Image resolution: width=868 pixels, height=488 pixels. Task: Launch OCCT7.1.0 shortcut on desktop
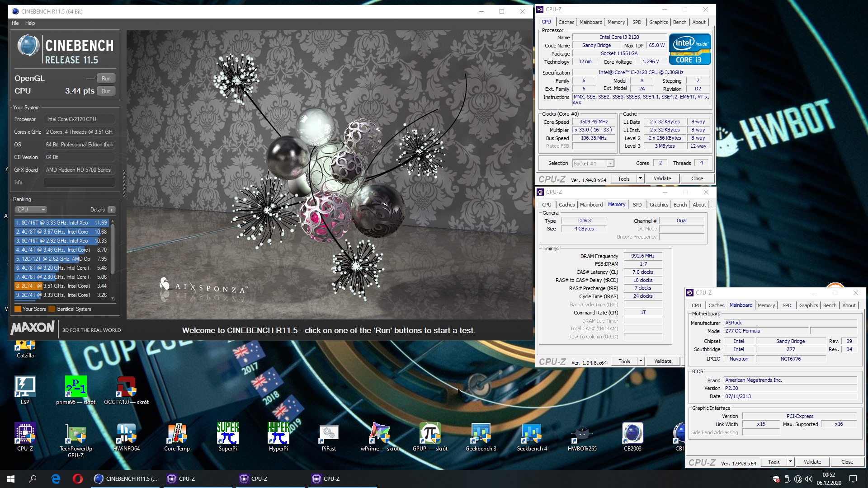coord(126,390)
